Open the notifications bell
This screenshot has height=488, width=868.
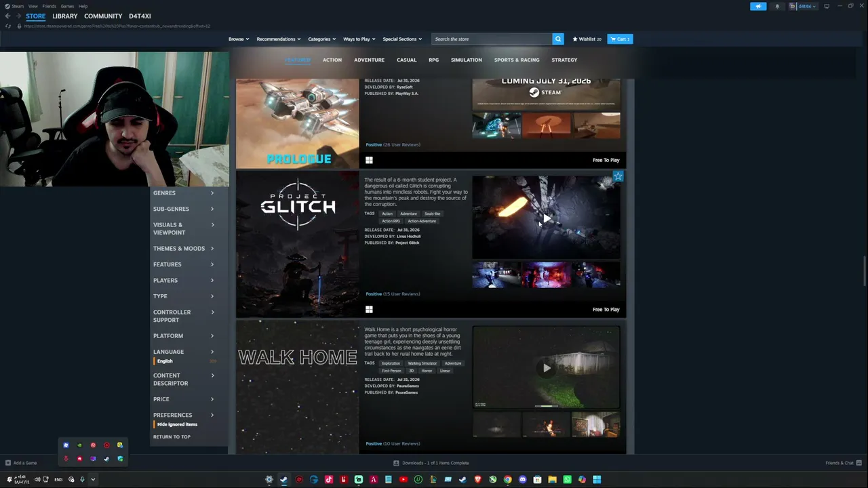point(777,6)
